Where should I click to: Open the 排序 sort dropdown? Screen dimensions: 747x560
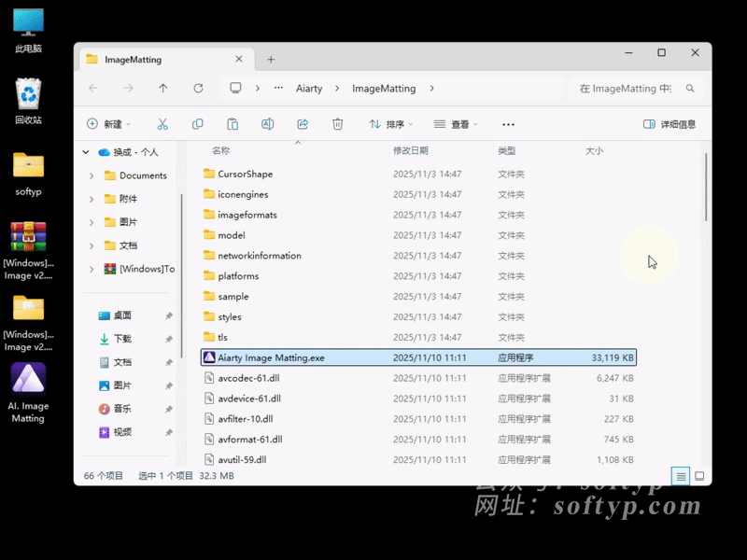(x=391, y=124)
